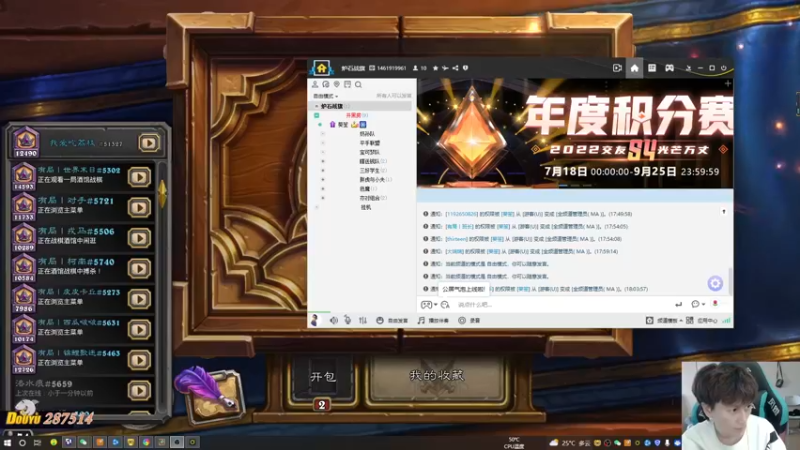Image resolution: width=800 pixels, height=450 pixels.
Task: Click the weather 25°C widget in the taskbar
Action: (570, 443)
